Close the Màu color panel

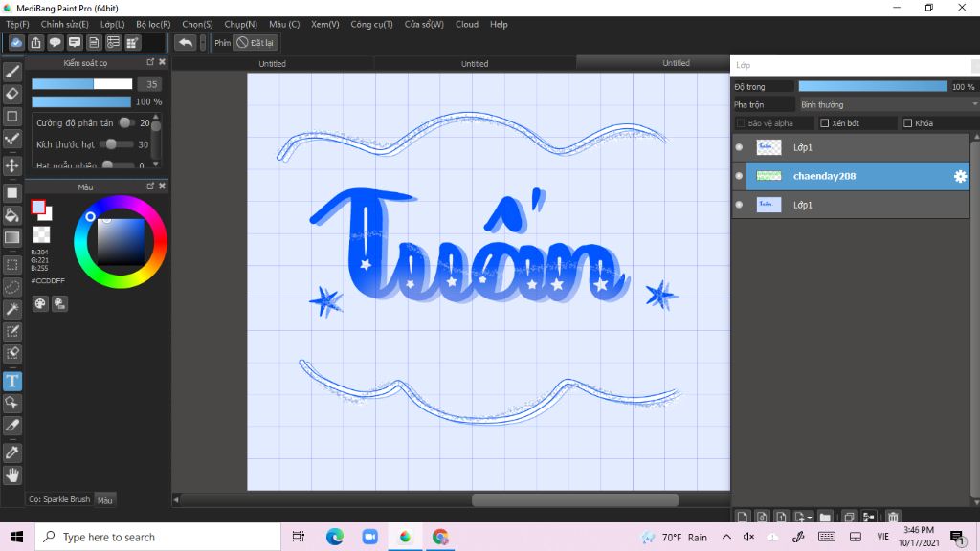tap(162, 187)
